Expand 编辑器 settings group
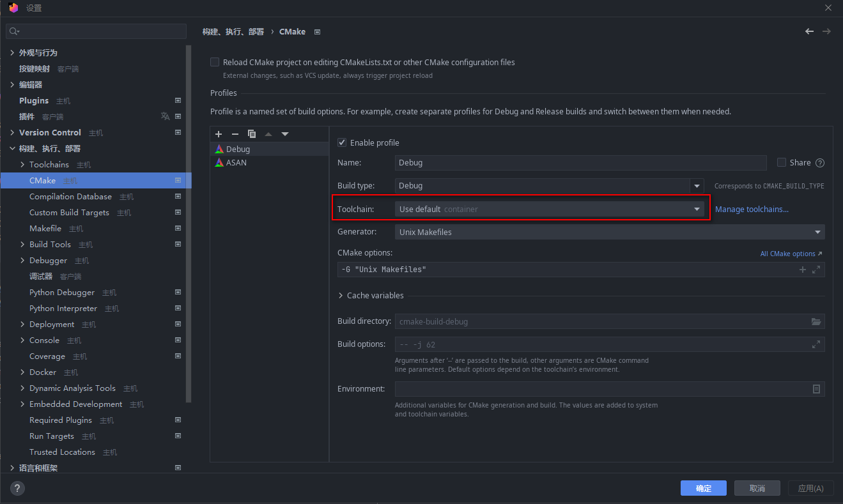The image size is (843, 504). [13, 84]
